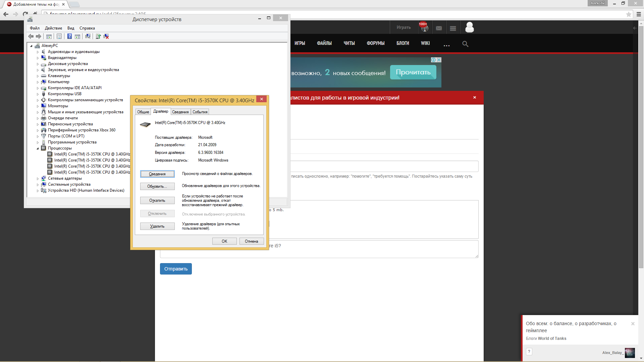Click the user profile avatar icon
The height and width of the screenshot is (362, 644).
click(470, 27)
